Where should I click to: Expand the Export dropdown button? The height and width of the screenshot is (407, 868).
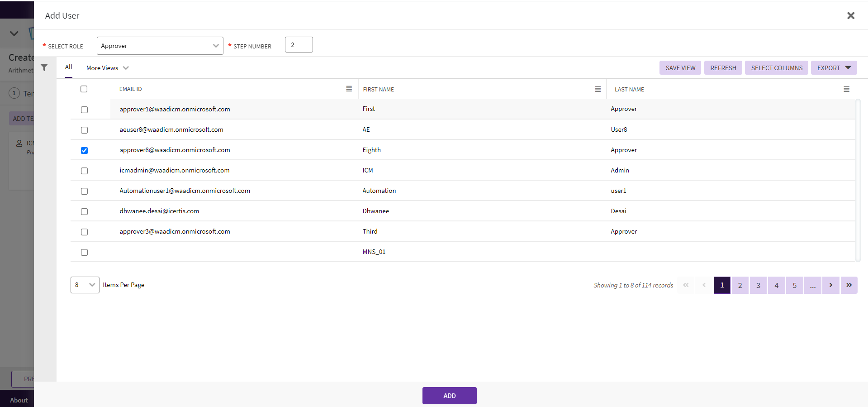[834, 68]
